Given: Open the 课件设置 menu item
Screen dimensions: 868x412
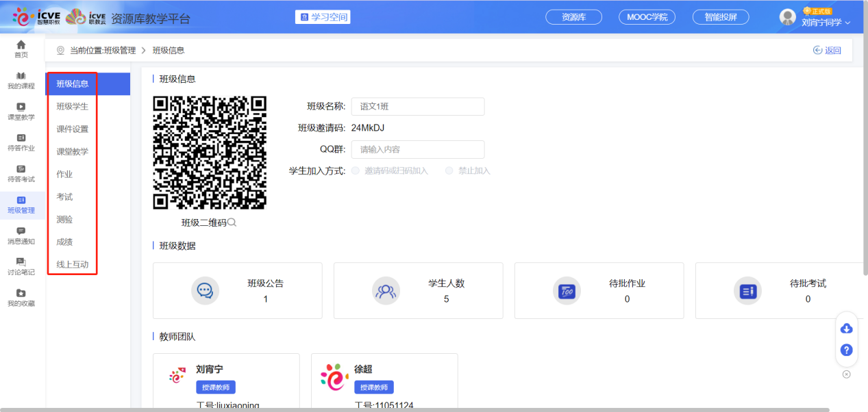Looking at the screenshot, I should click(x=72, y=129).
